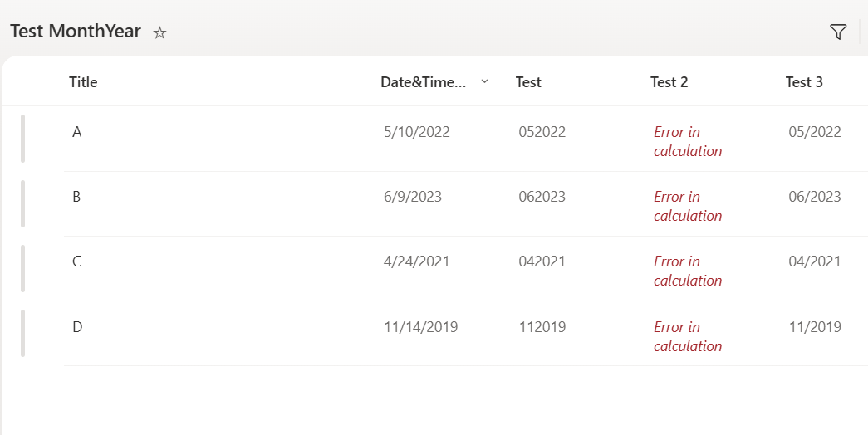This screenshot has width=868, height=435.
Task: Select date cell 4/24/2021
Action: [417, 261]
